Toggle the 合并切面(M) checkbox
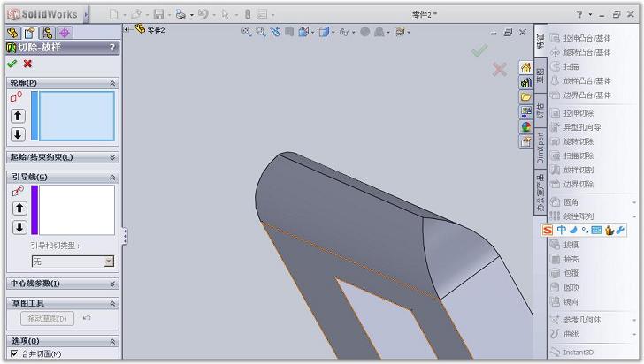 [14, 353]
